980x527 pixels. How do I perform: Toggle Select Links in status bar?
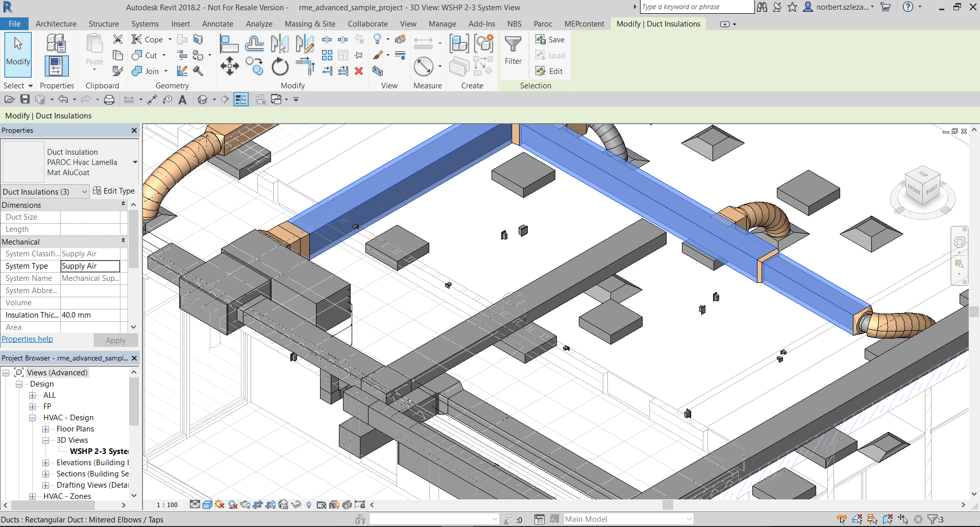coord(842,519)
